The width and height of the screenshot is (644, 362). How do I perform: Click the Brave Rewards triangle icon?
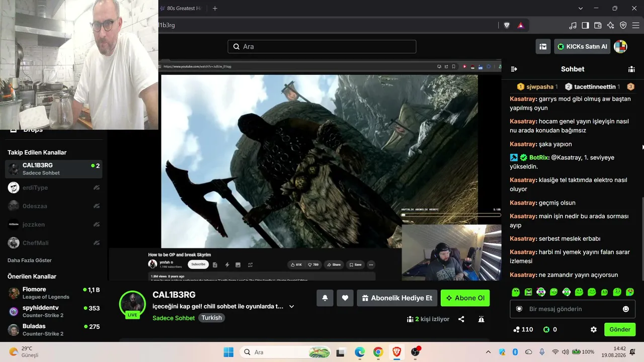520,25
